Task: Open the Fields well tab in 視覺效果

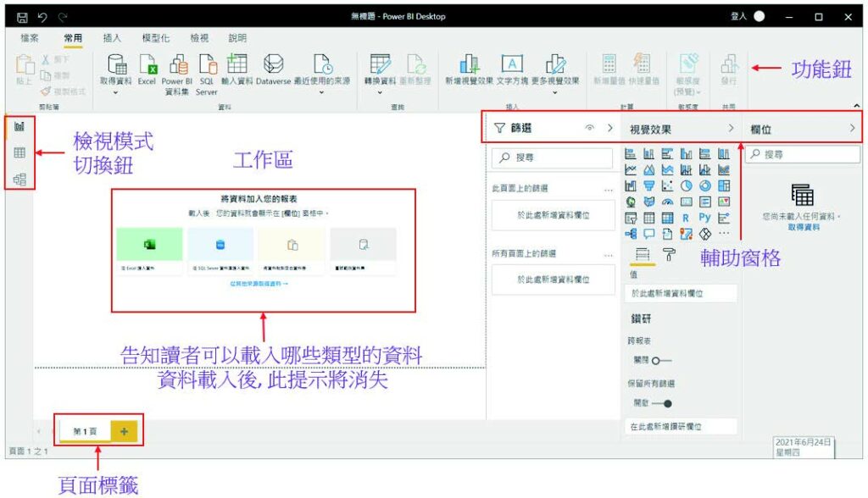Action: pyautogui.click(x=643, y=255)
